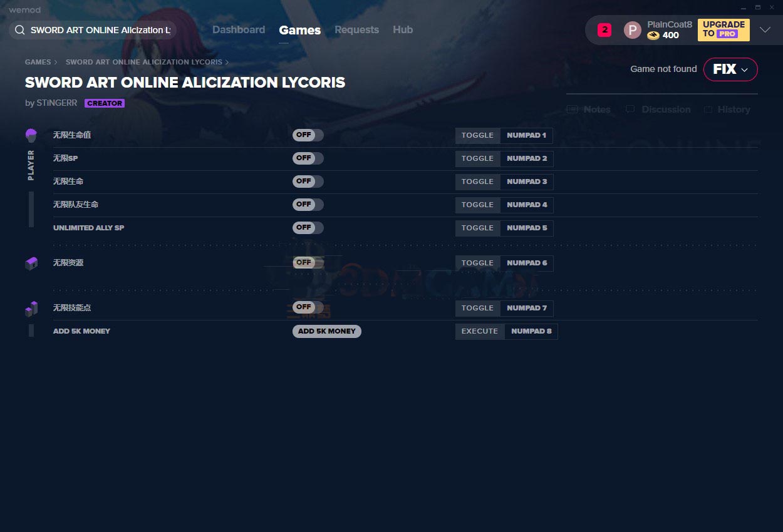This screenshot has width=783, height=532.
Task: Edit the NUMPAD 5 hotkey binding
Action: click(x=527, y=228)
